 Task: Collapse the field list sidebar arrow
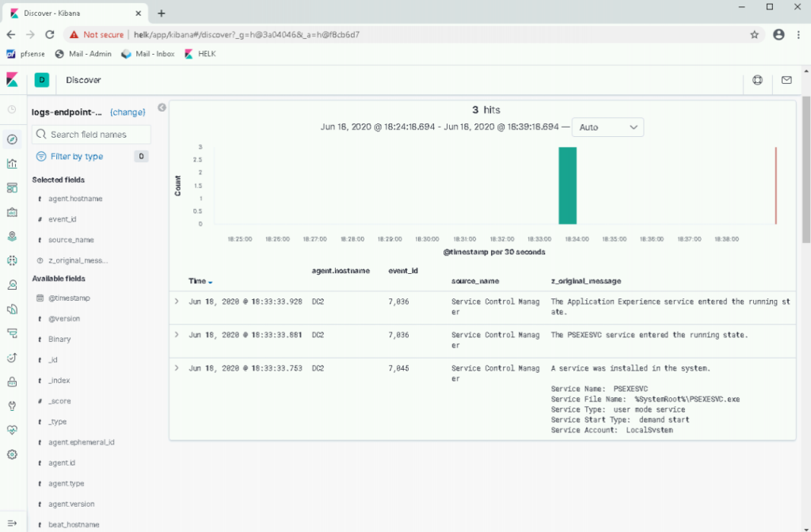(162, 108)
